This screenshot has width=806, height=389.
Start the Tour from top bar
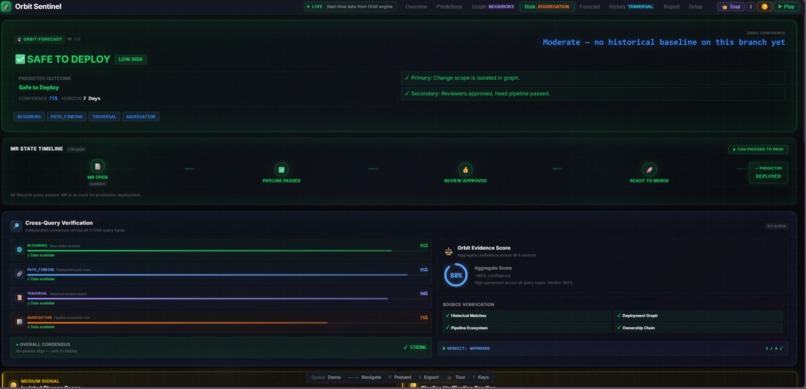point(730,7)
